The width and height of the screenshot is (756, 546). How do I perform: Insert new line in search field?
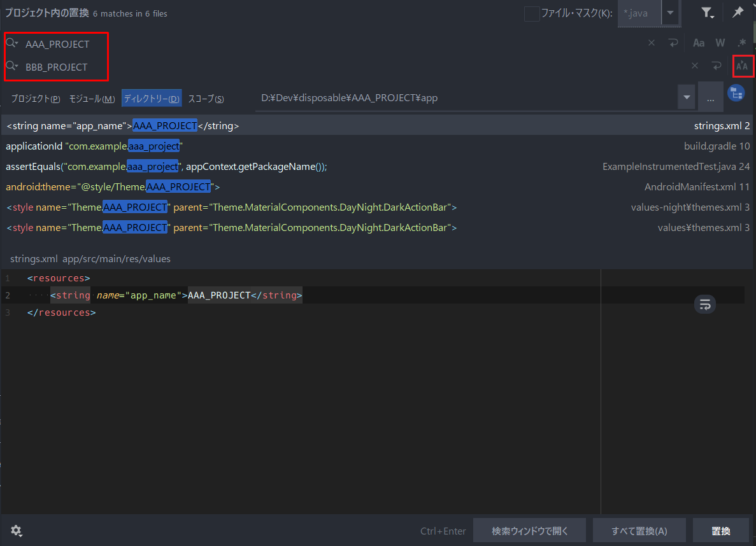(673, 43)
